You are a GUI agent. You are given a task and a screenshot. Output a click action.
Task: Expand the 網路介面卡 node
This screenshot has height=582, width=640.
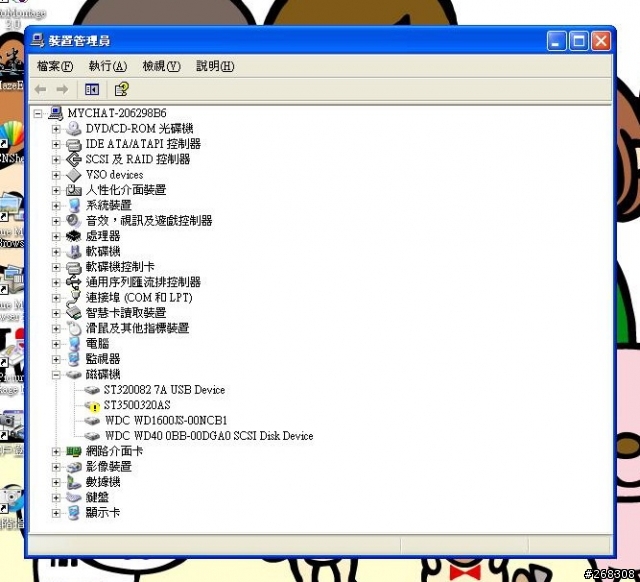coord(56,451)
